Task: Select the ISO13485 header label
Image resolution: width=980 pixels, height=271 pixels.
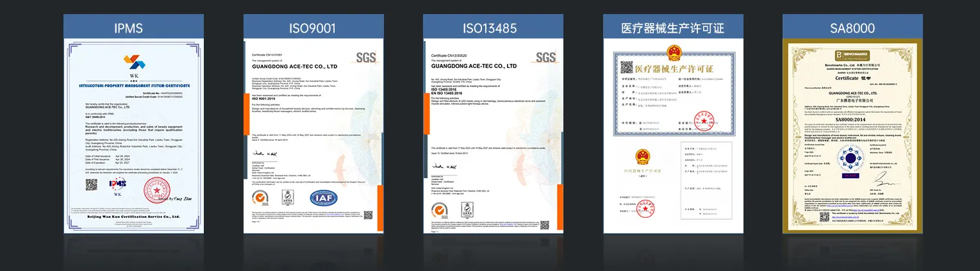Action: click(492, 28)
